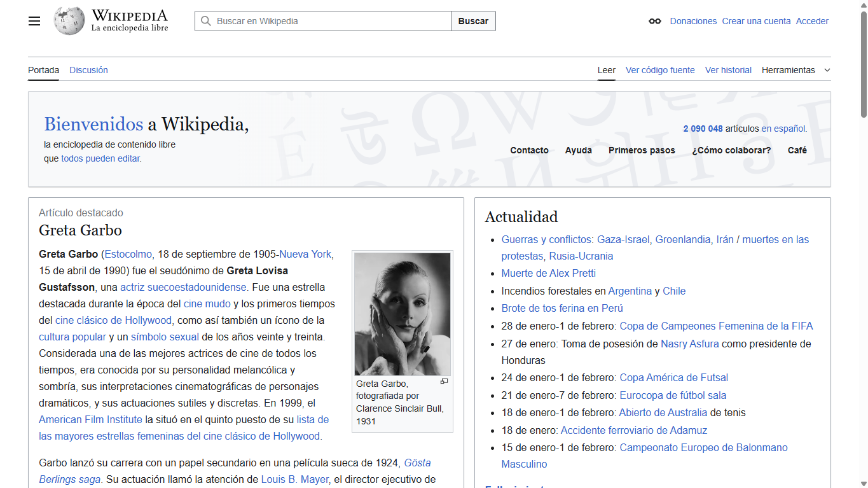Focus the Buscar en Wikipedia search field

pos(323,21)
